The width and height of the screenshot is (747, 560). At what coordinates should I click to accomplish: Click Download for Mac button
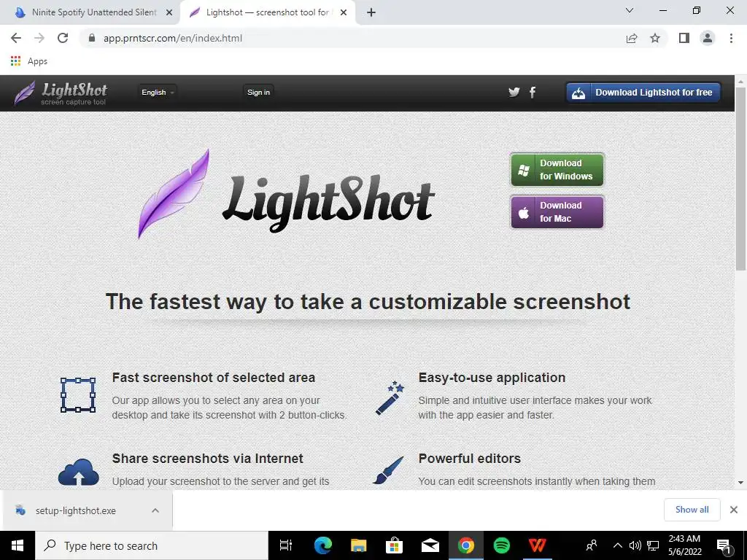557,212
